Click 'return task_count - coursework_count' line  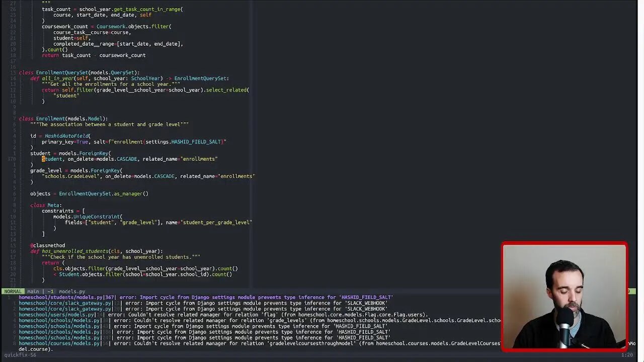coord(94,55)
